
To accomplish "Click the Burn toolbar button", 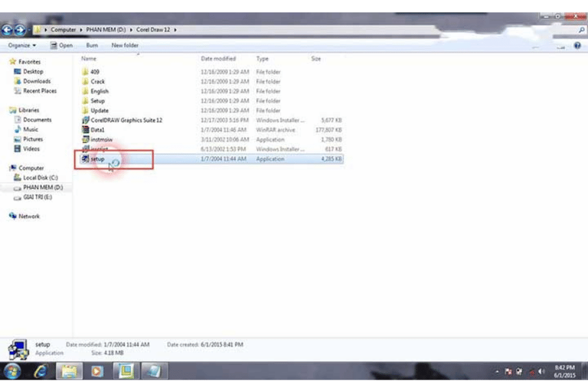I will [x=91, y=46].
